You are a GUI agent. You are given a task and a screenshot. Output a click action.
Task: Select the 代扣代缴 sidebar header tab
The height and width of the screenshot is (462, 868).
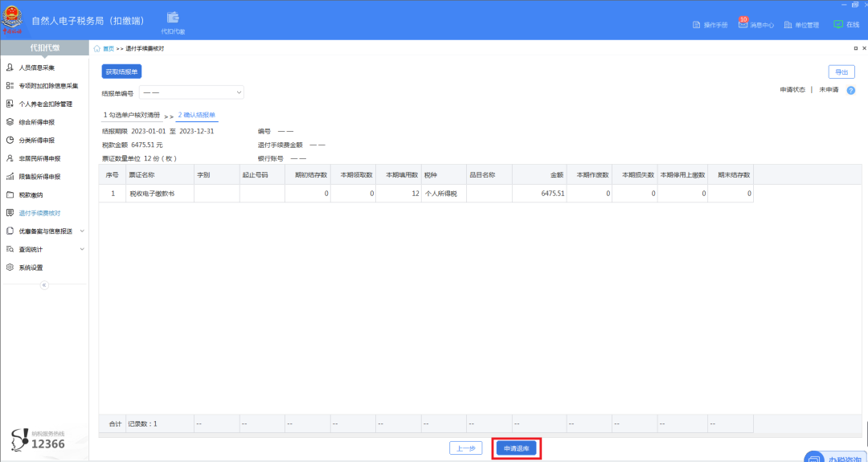pyautogui.click(x=44, y=48)
